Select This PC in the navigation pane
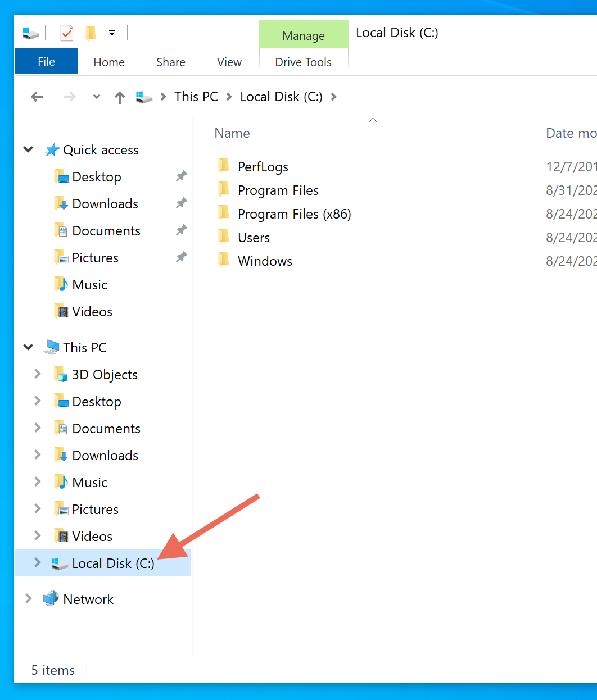This screenshot has width=597, height=700. pyautogui.click(x=85, y=348)
